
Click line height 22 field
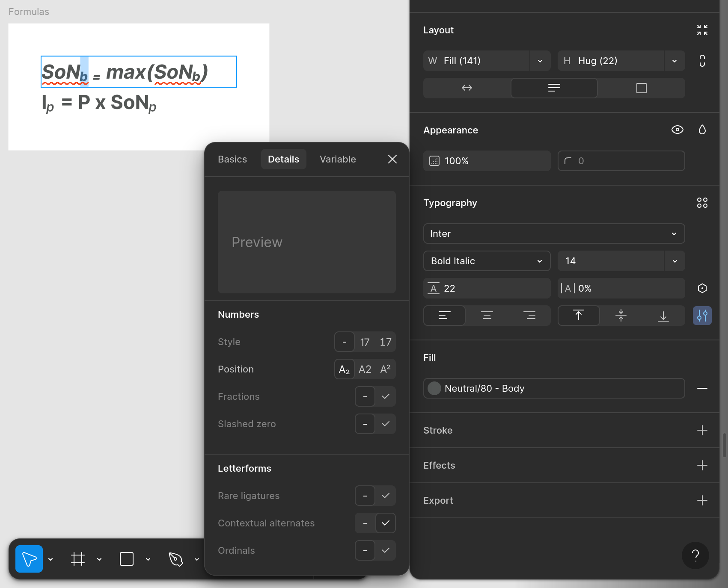tap(487, 288)
